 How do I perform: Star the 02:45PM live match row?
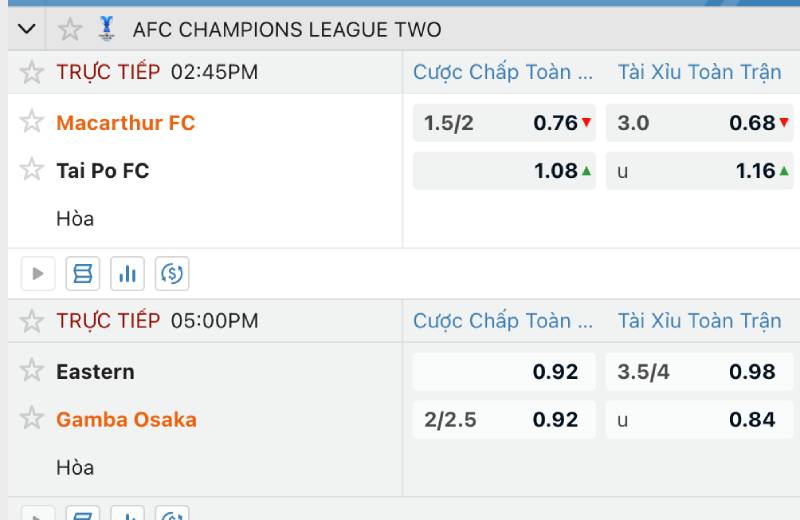tap(32, 72)
